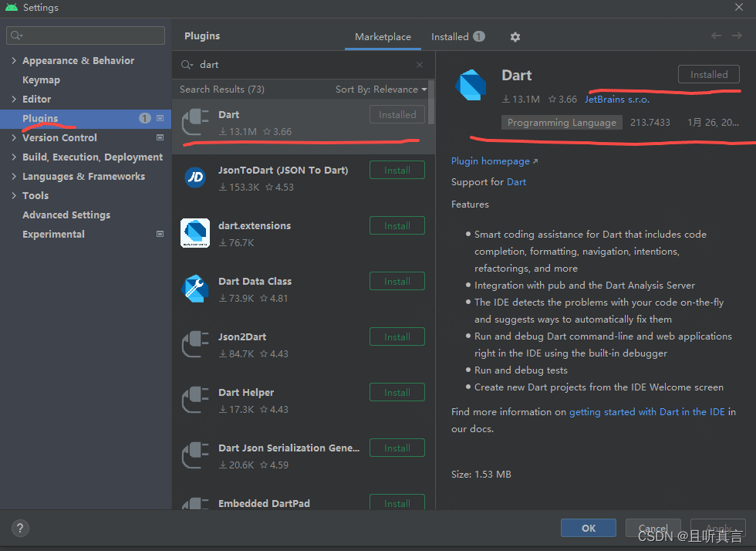756x551 pixels.
Task: Expand Appearance & Behavior section
Action: (14, 60)
